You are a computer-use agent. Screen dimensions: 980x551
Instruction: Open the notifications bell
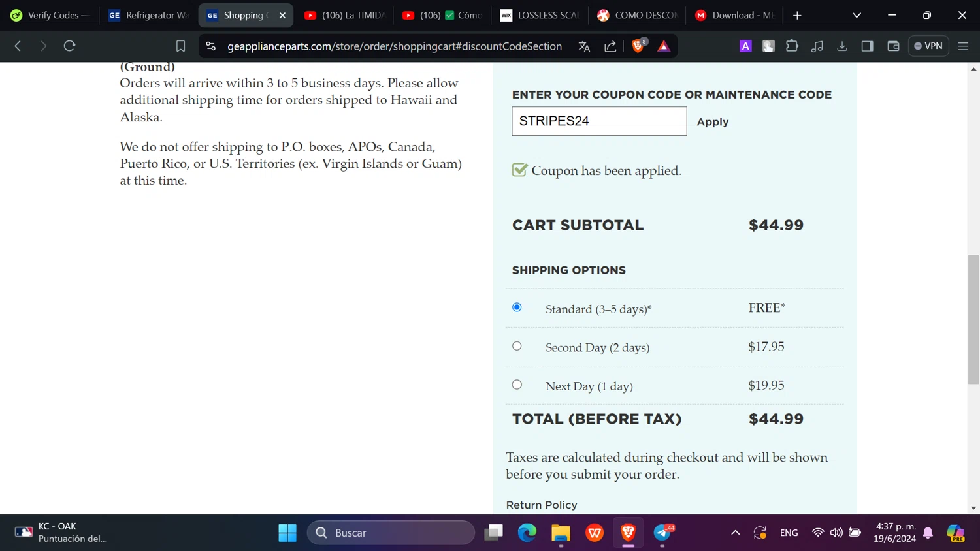coord(928,533)
